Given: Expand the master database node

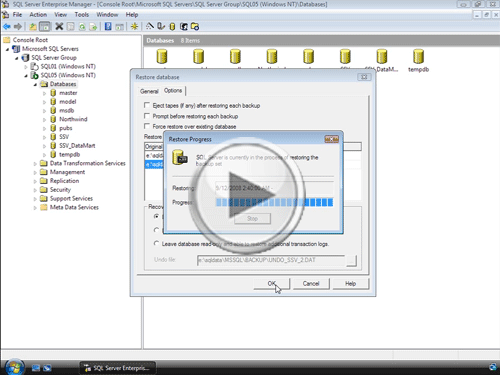Looking at the screenshot, I should pyautogui.click(x=44, y=93).
